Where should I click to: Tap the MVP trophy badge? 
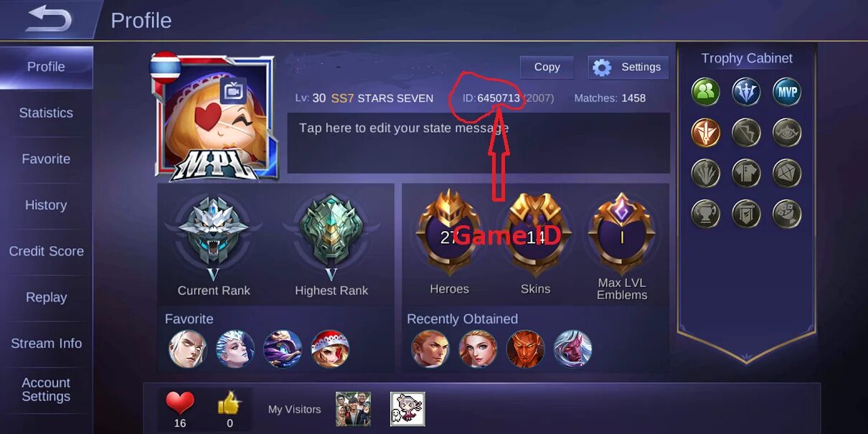pyautogui.click(x=787, y=92)
